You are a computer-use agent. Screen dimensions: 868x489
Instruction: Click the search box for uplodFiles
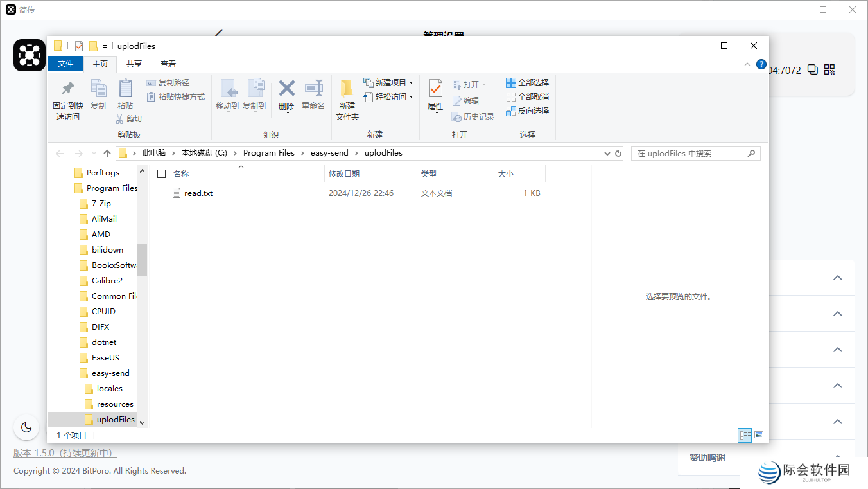[x=690, y=154]
